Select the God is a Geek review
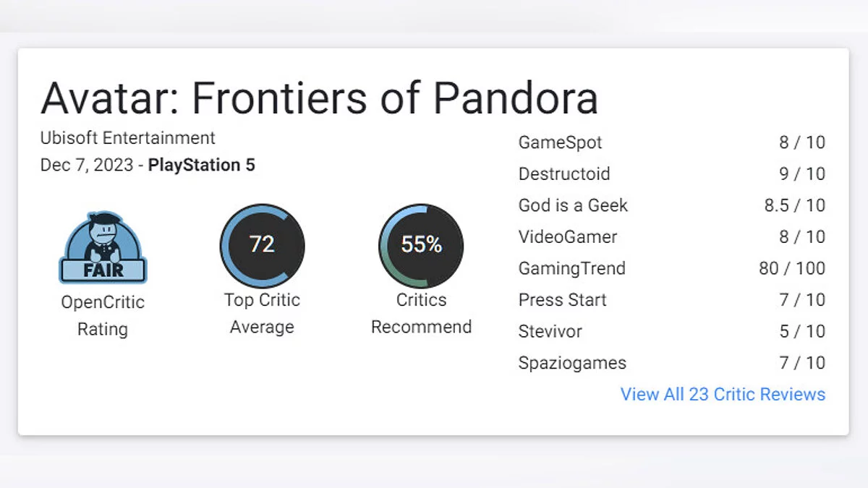 coord(573,205)
